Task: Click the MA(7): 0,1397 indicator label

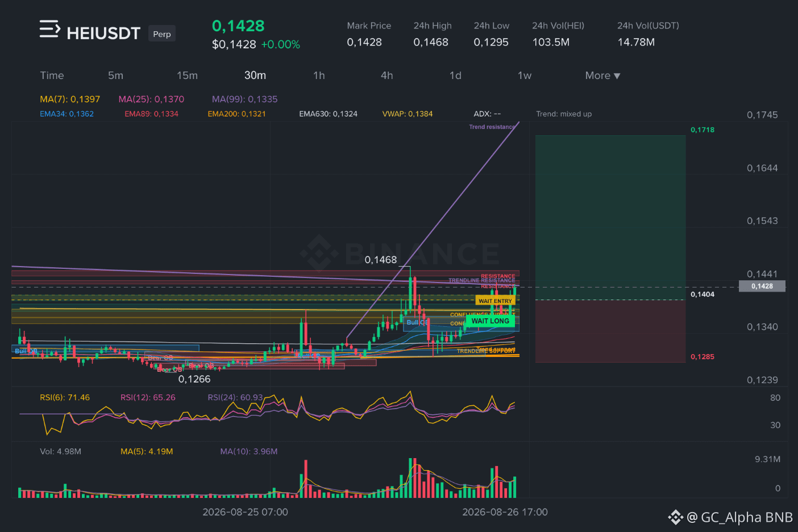Action: pos(70,99)
